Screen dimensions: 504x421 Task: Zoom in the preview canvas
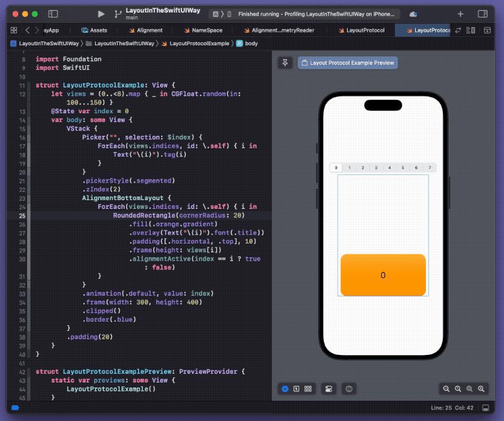[481, 389]
